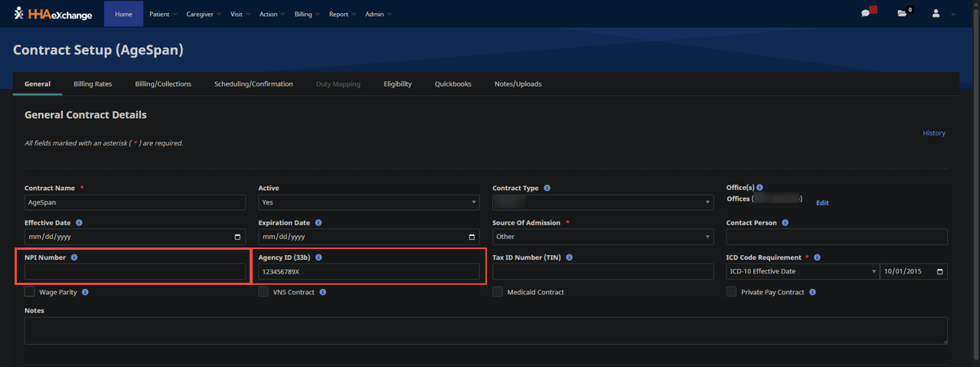Open the folder notifications icon
Screen dimensions: 980x367
(x=903, y=14)
